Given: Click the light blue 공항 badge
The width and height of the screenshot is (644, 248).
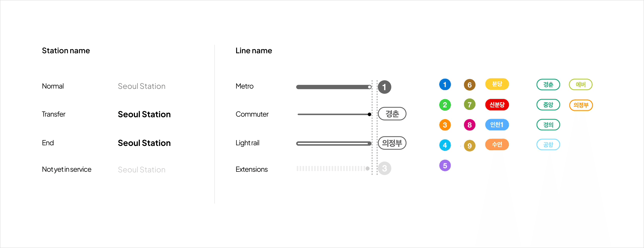Looking at the screenshot, I should 548,145.
